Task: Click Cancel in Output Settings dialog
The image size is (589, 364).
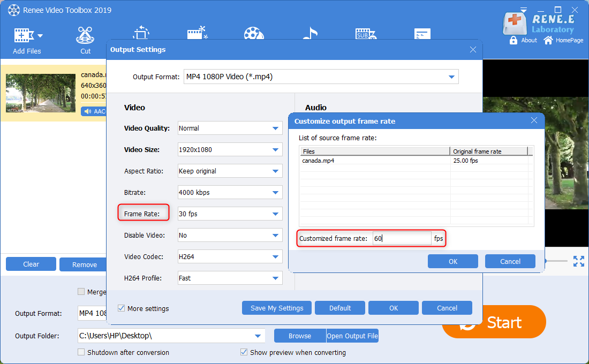Action: coord(447,308)
